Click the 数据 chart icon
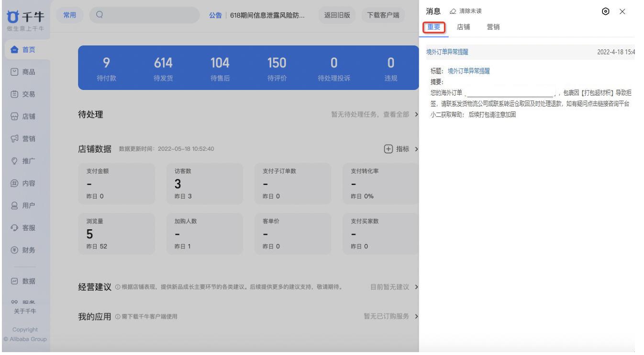Image resolution: width=644 pixels, height=355 pixels. coord(14,281)
